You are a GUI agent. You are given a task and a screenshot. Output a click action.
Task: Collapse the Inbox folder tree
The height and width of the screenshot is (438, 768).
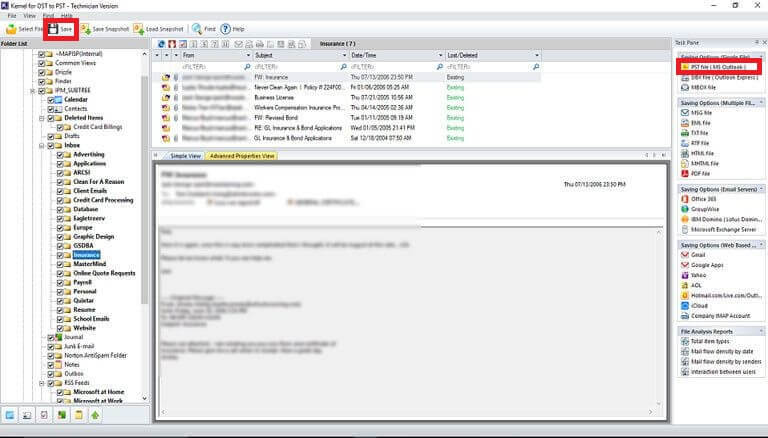tap(42, 146)
